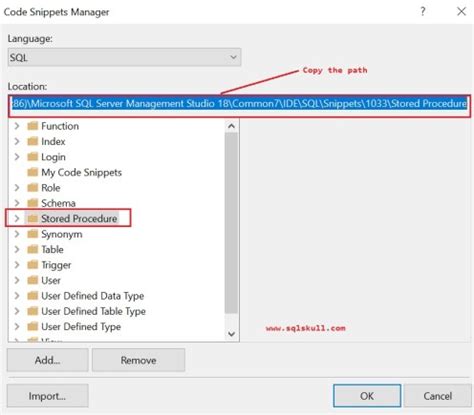Click the Schema folder icon
Image resolution: width=474 pixels, height=415 pixels.
(32, 203)
